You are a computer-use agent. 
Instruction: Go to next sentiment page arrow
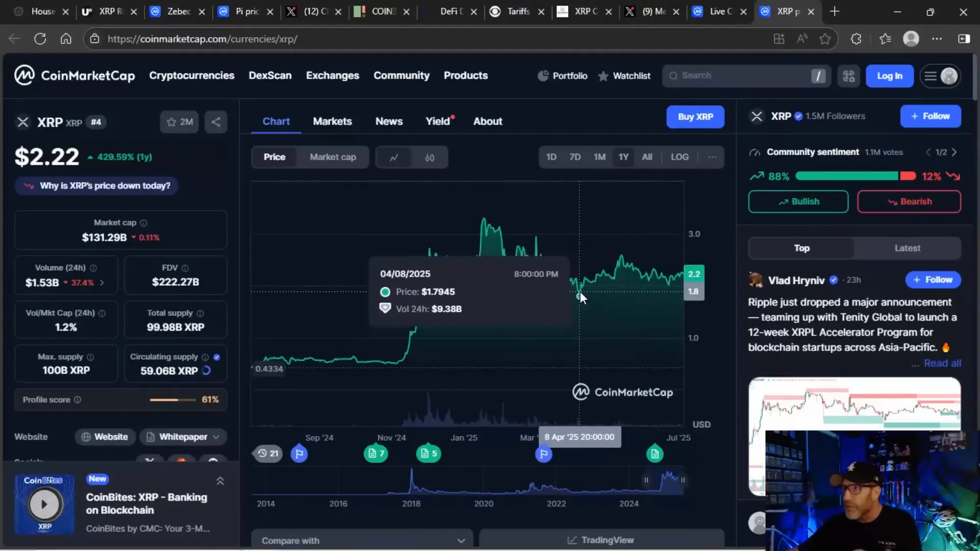tap(954, 152)
